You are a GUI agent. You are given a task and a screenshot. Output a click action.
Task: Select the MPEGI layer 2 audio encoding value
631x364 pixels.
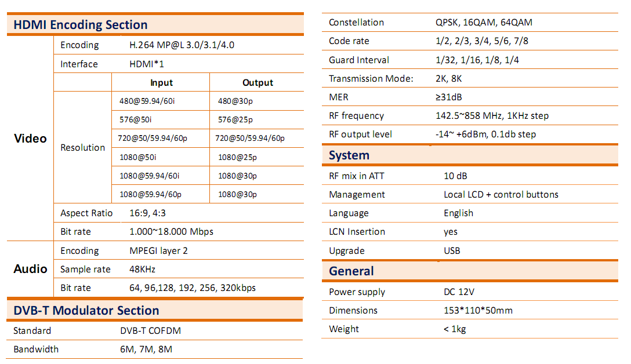(158, 251)
